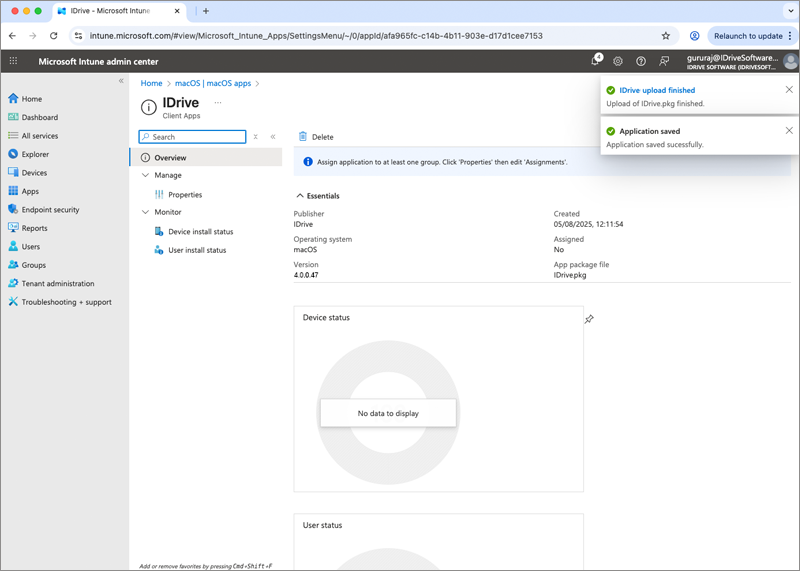800x571 pixels.
Task: Open Properties under Manage
Action: coord(185,194)
